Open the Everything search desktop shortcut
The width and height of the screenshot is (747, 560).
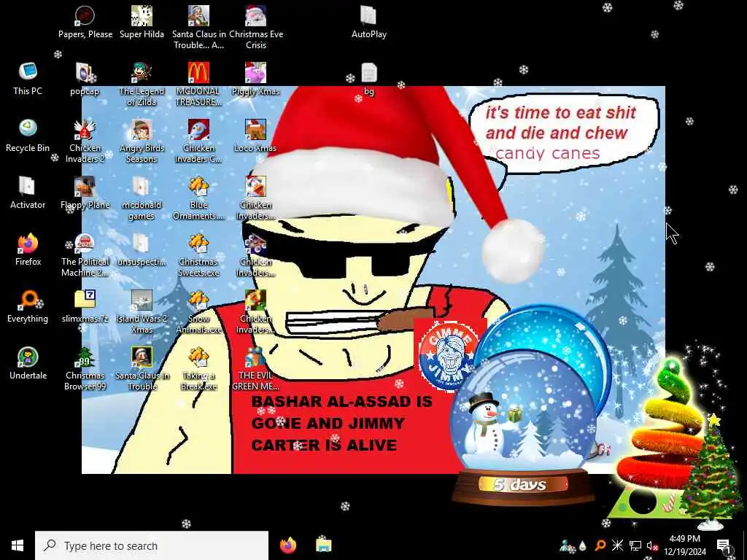pos(28,306)
